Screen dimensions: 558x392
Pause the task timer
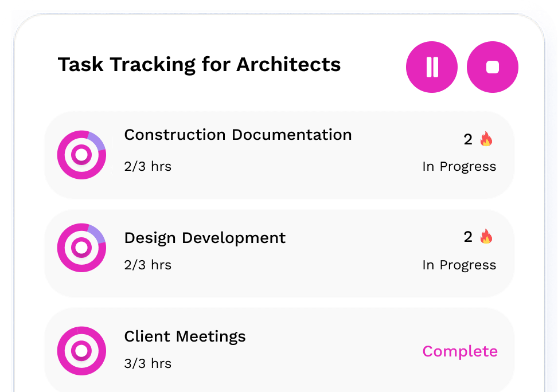(432, 67)
